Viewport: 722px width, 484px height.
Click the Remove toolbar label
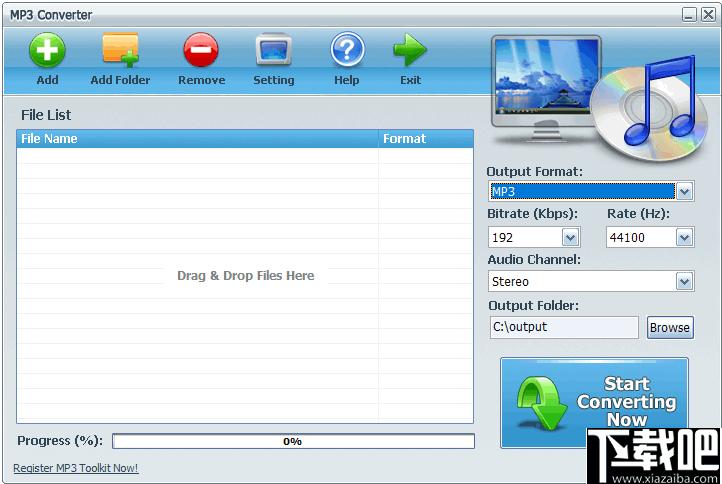[x=202, y=80]
